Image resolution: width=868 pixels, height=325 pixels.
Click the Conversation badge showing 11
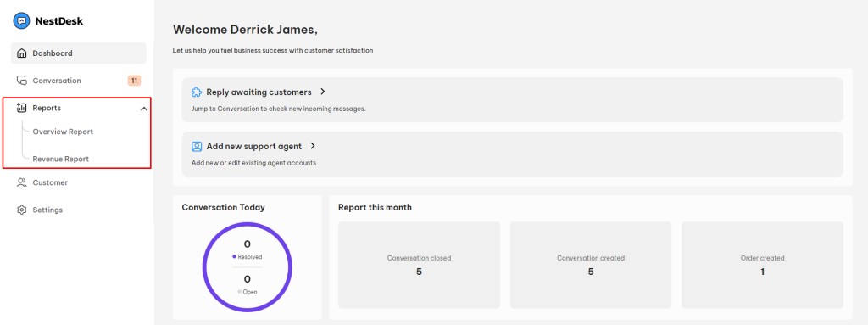coord(134,81)
